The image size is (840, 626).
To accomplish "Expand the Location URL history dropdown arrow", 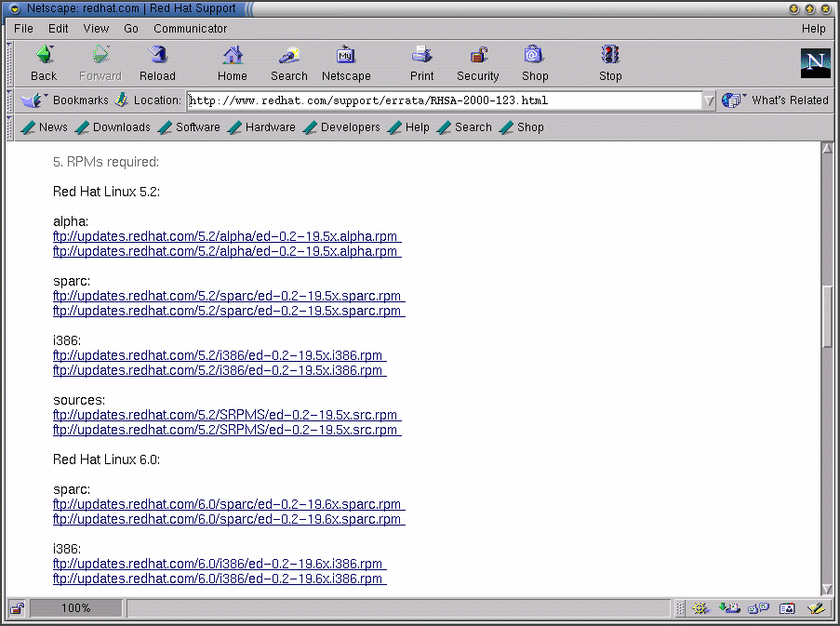I will [709, 100].
